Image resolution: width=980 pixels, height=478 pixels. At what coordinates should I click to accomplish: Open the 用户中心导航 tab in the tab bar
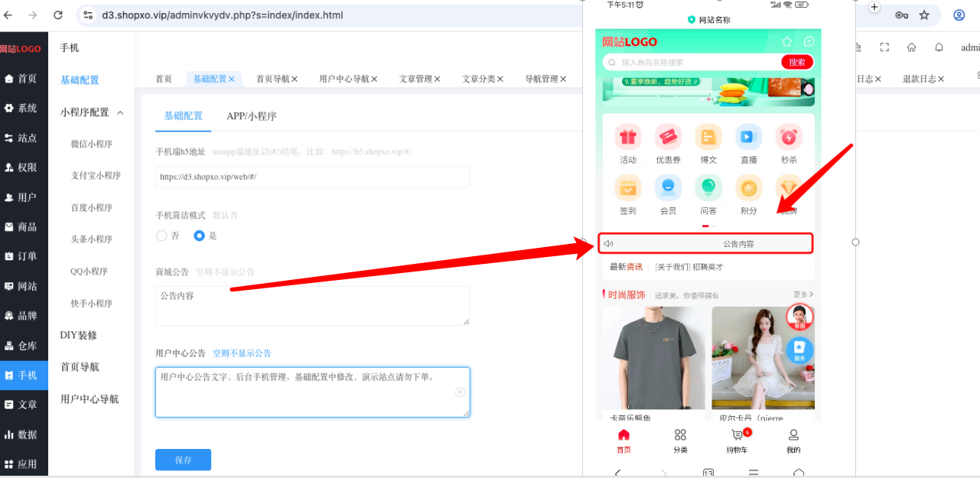[x=344, y=79]
